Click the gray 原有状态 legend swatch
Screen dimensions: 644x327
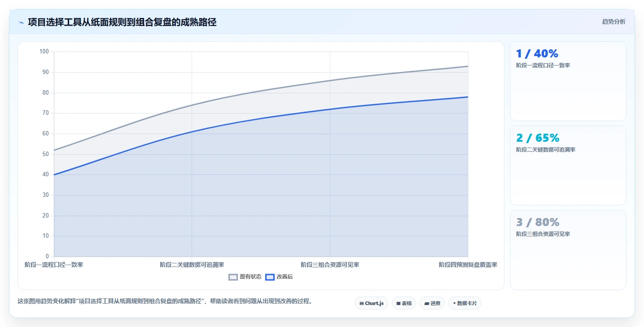(x=233, y=277)
